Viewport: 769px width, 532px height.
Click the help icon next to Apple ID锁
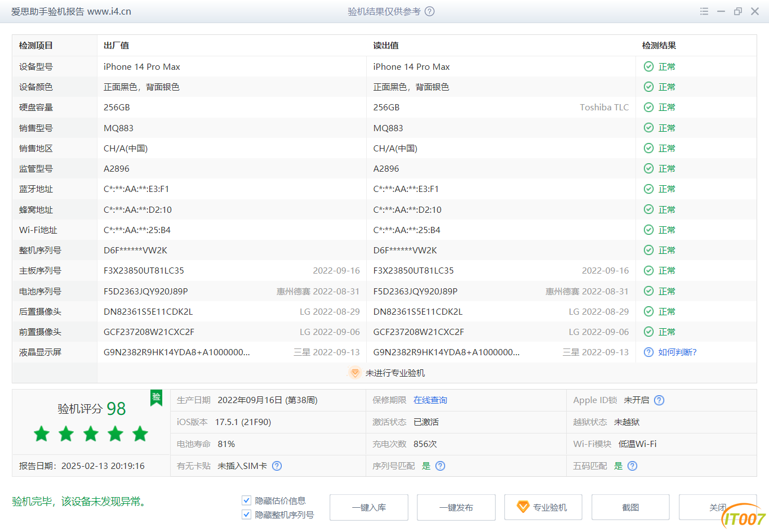659,400
